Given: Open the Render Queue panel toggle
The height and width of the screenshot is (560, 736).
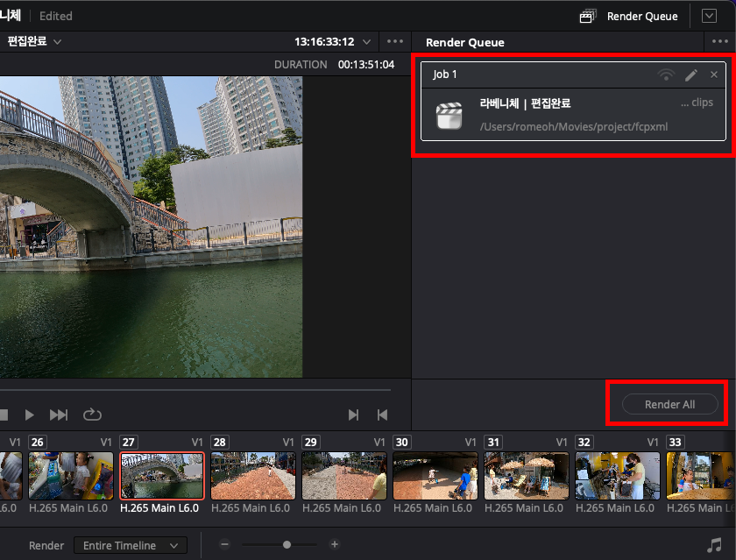Looking at the screenshot, I should point(629,17).
